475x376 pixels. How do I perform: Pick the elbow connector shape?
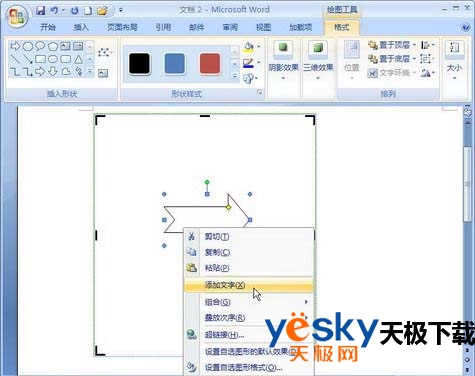(x=15, y=72)
